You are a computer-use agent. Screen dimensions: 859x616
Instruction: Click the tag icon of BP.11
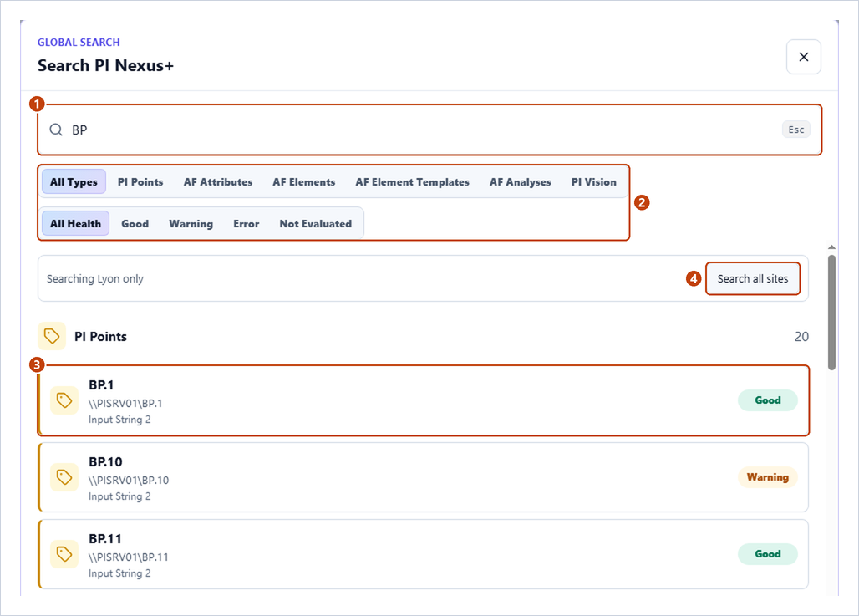click(64, 554)
